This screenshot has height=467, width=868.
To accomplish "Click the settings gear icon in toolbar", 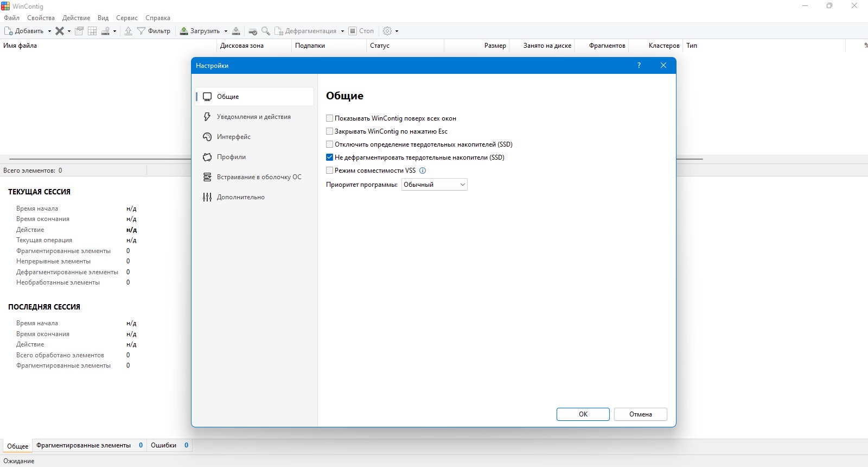I will click(x=387, y=31).
